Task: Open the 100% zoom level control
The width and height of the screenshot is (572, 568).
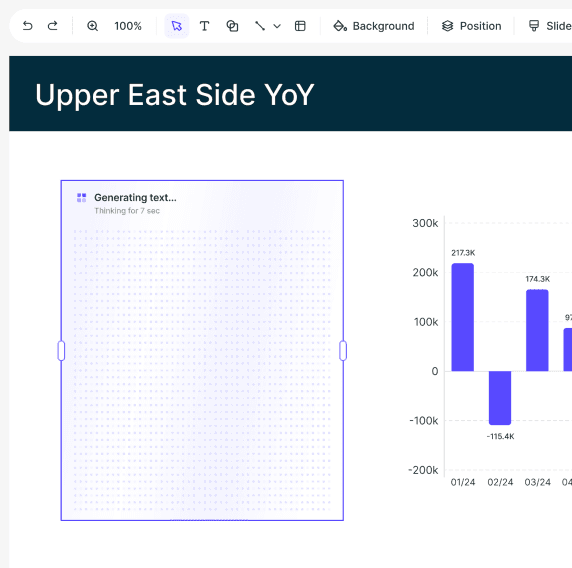Action: (x=128, y=26)
